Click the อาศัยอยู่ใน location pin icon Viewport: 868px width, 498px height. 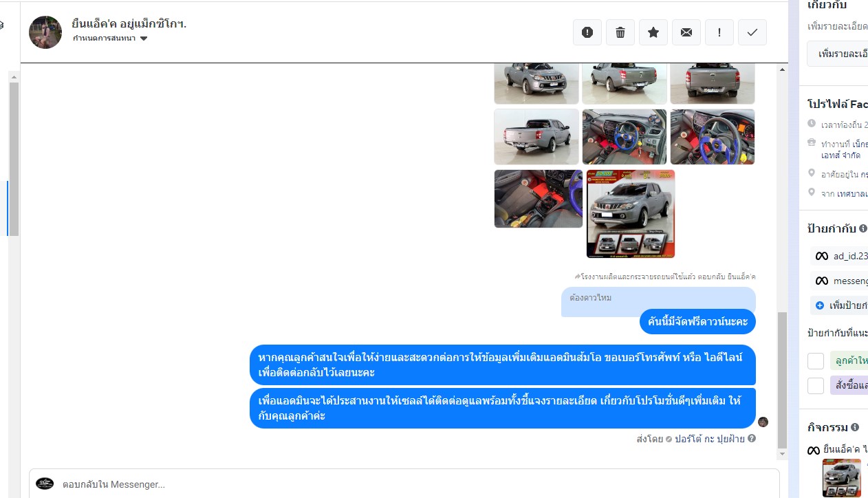click(812, 173)
